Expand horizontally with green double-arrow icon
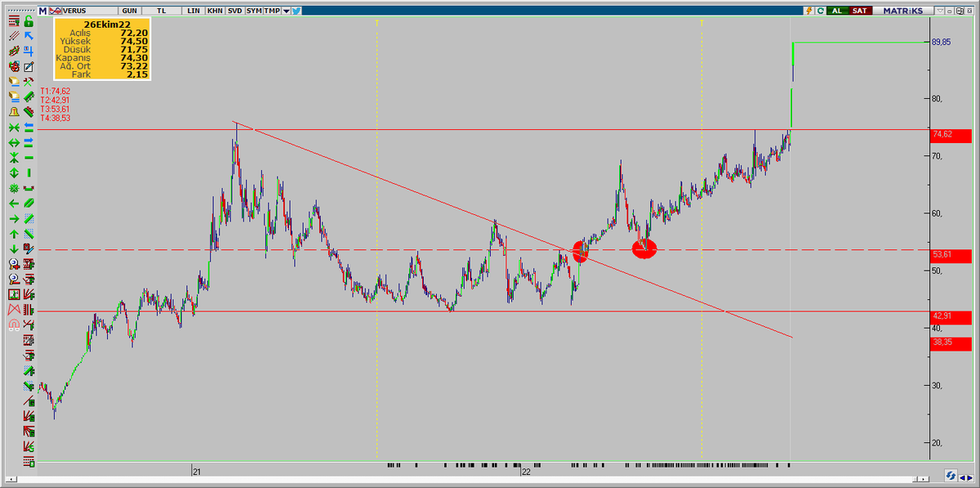 (14, 142)
